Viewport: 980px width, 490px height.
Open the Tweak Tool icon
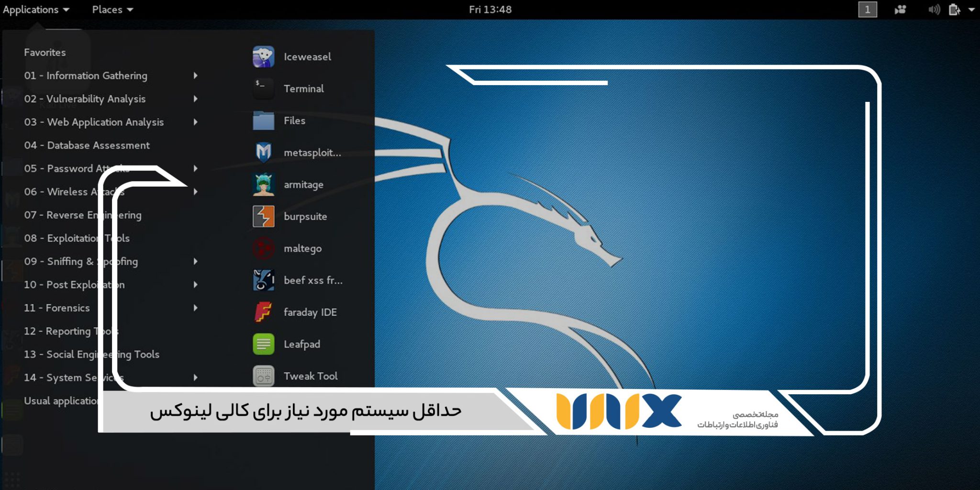click(263, 376)
